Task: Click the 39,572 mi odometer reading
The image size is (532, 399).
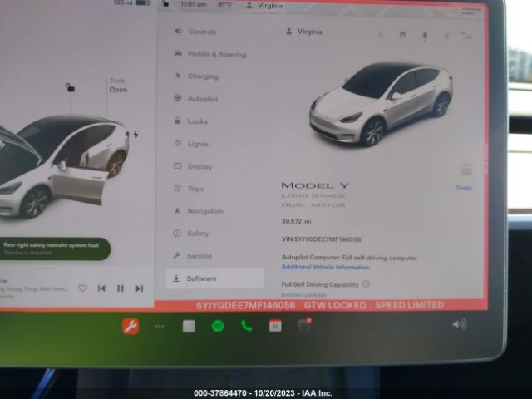Action: click(296, 222)
